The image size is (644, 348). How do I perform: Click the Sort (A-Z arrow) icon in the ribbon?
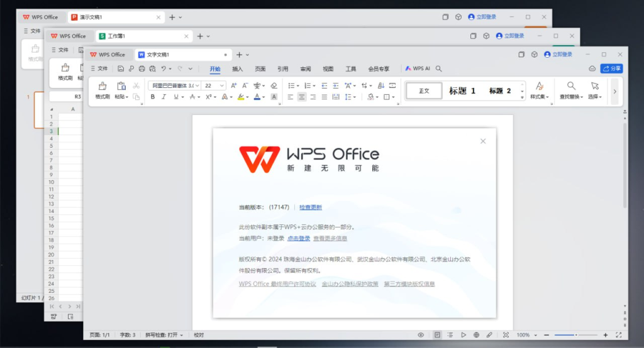[x=380, y=85]
